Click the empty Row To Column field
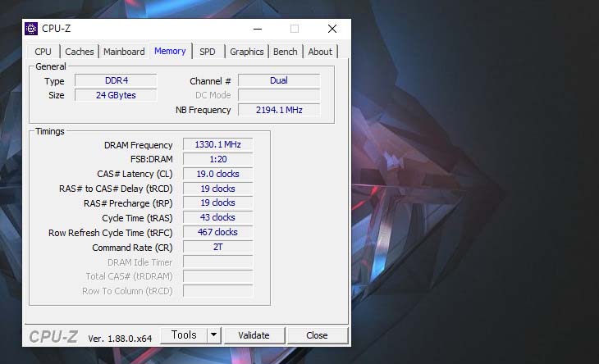The height and width of the screenshot is (364, 599). point(217,291)
